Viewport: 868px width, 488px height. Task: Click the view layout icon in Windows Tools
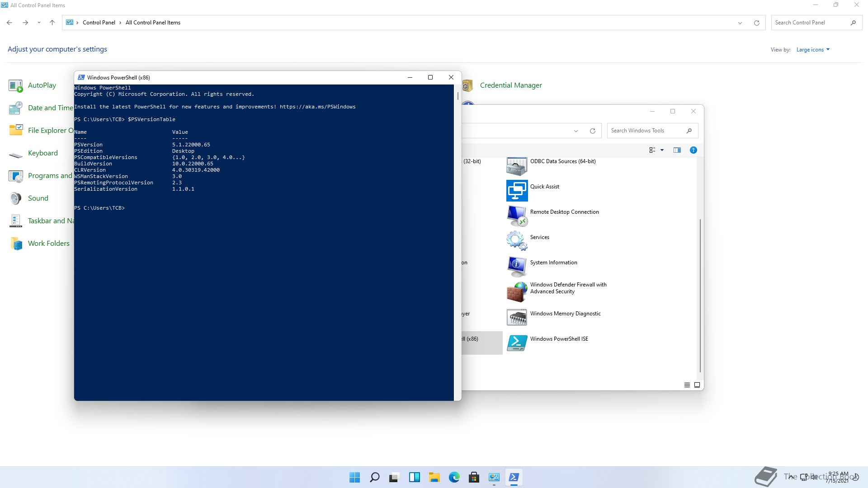pyautogui.click(x=652, y=150)
